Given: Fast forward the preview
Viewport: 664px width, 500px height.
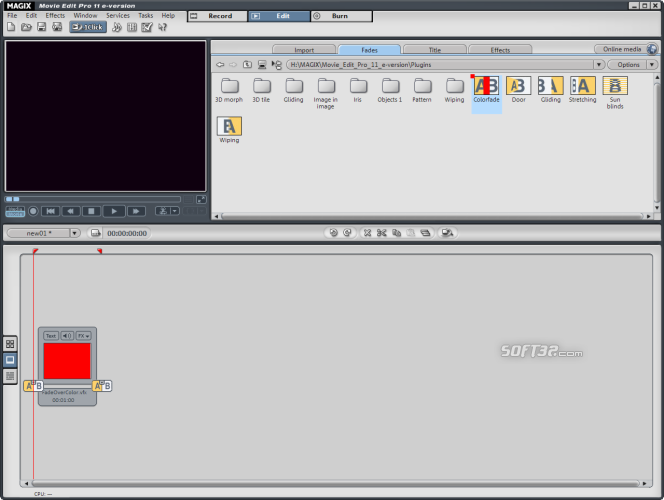Looking at the screenshot, I should coord(136,211).
